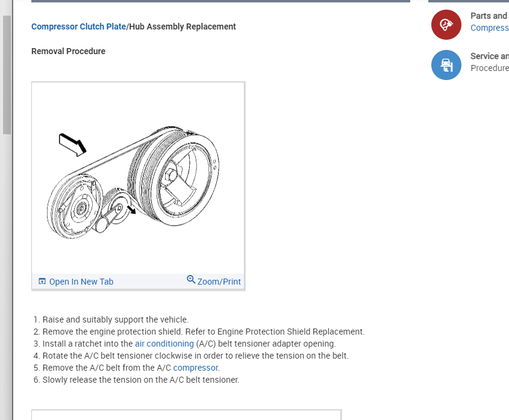Click the Open In New Tab icon
The image size is (509, 420).
(42, 282)
